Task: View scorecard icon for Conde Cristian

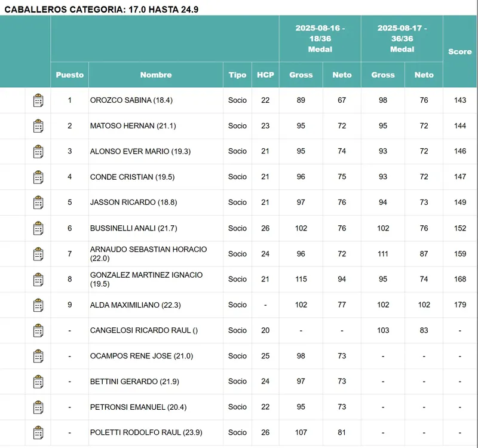Action: click(x=38, y=177)
